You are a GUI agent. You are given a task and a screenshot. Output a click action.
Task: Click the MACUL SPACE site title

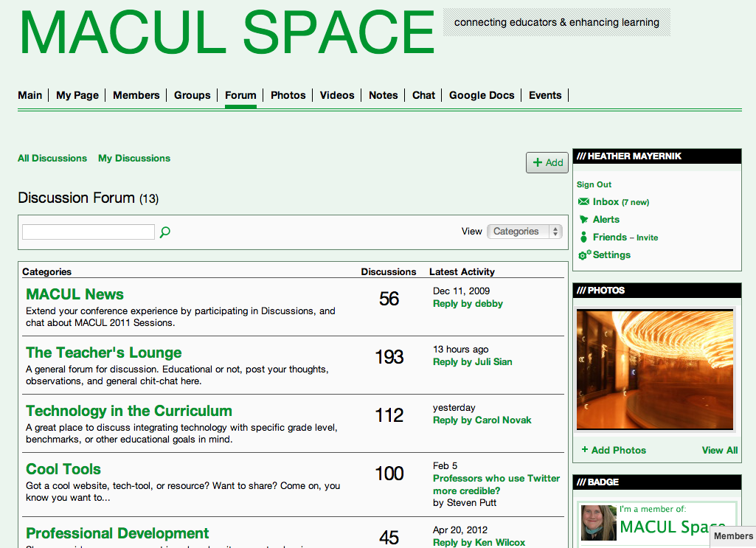click(226, 32)
